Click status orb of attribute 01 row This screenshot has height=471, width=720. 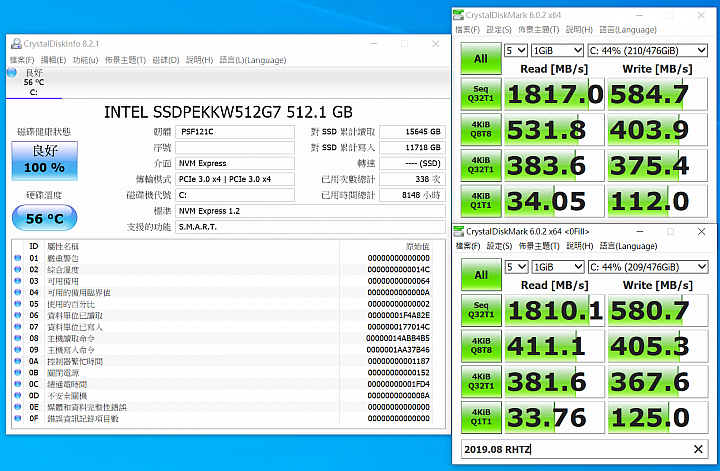pos(17,258)
